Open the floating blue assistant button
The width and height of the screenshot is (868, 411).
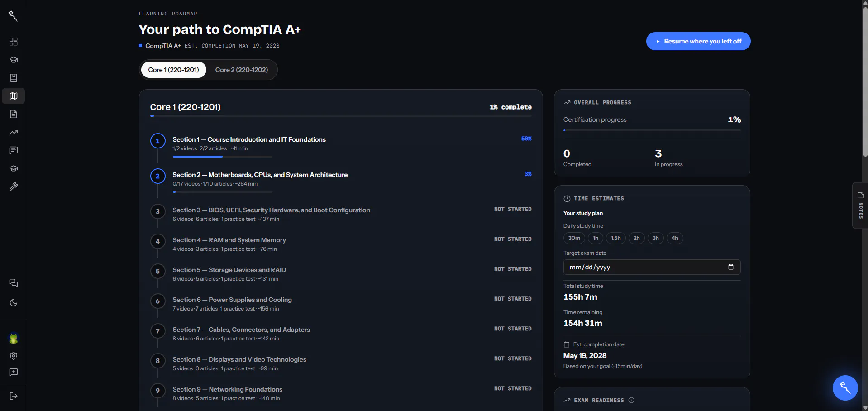(845, 388)
